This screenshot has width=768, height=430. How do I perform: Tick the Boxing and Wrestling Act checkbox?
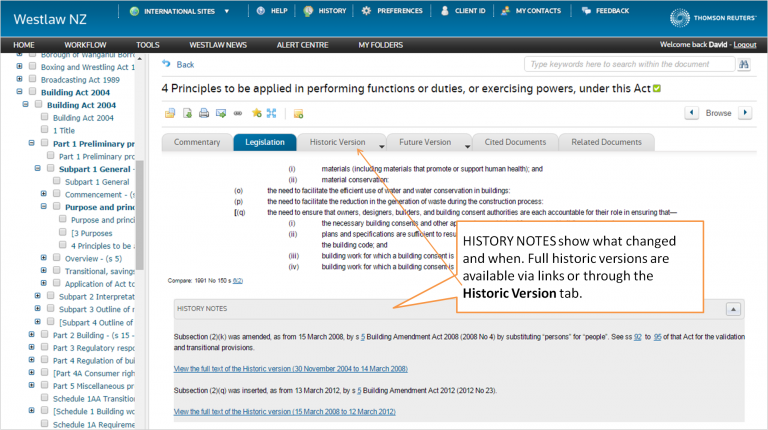point(32,66)
